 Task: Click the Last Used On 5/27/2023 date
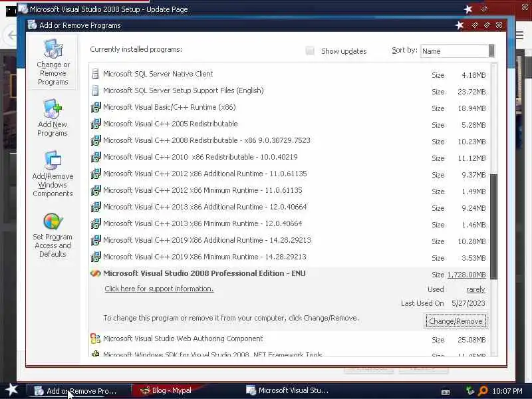pyautogui.click(x=468, y=303)
